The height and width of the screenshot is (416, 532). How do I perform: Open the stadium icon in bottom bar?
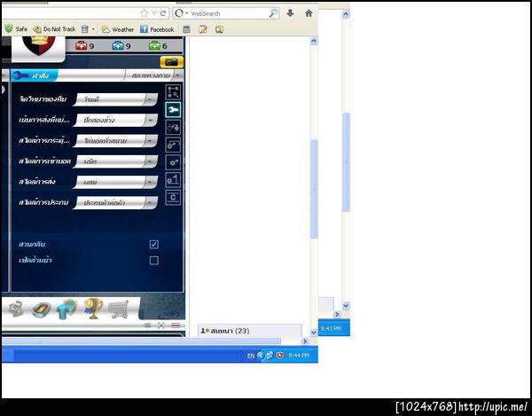(41, 310)
